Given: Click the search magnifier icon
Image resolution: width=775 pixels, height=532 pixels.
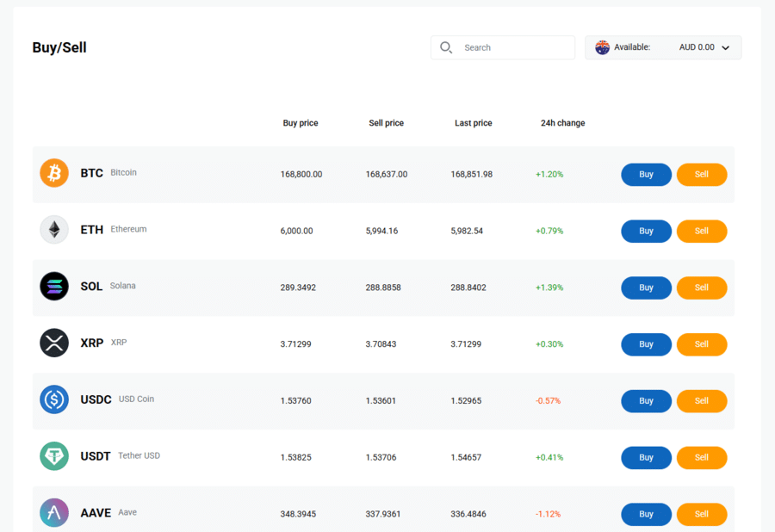Looking at the screenshot, I should coord(446,47).
